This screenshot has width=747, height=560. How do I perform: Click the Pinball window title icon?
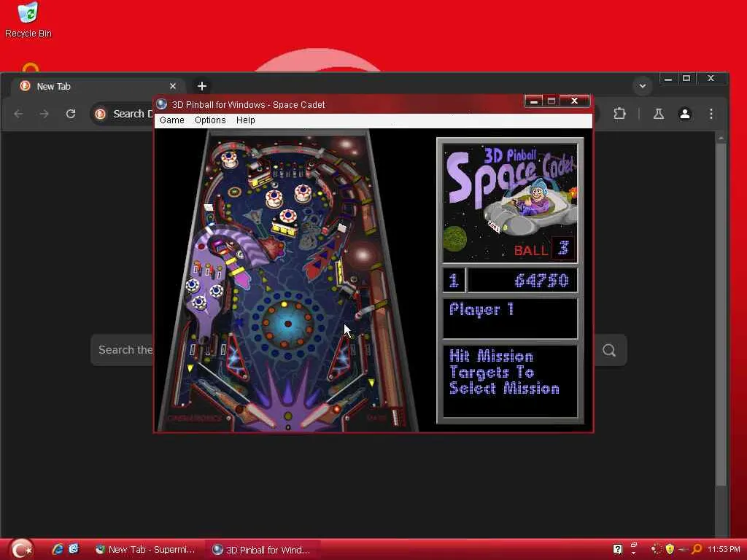coord(161,104)
